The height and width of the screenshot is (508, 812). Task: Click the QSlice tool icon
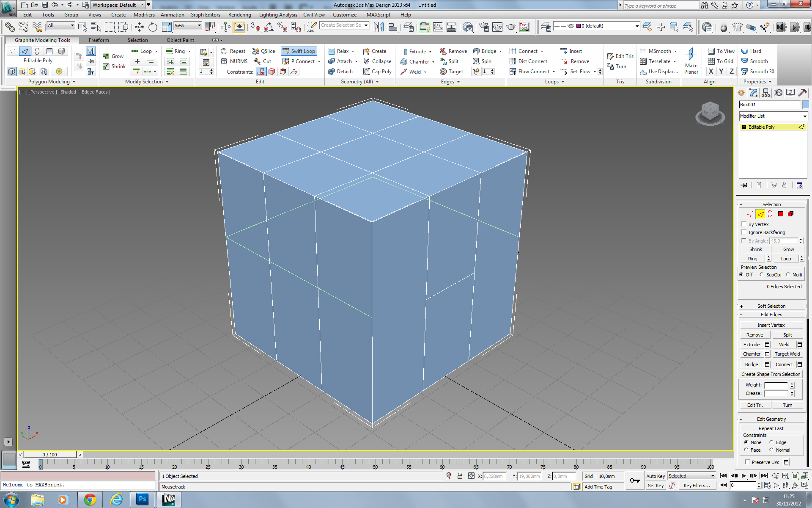click(x=256, y=51)
